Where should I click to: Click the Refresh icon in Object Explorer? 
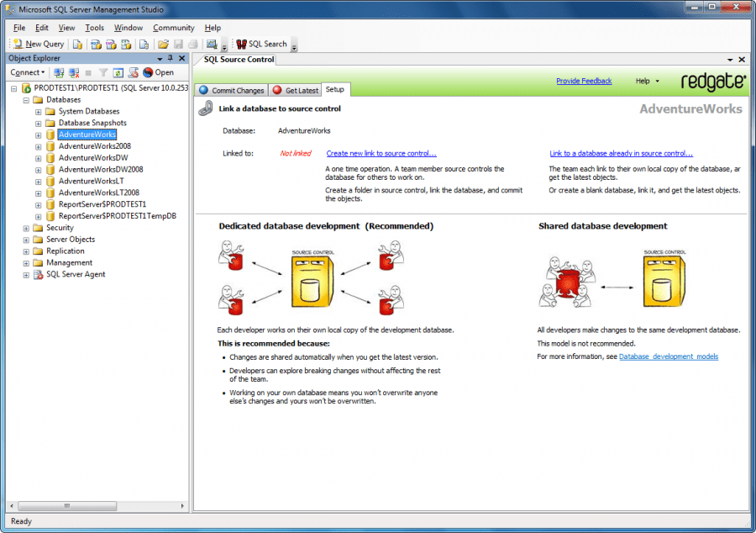click(x=118, y=72)
